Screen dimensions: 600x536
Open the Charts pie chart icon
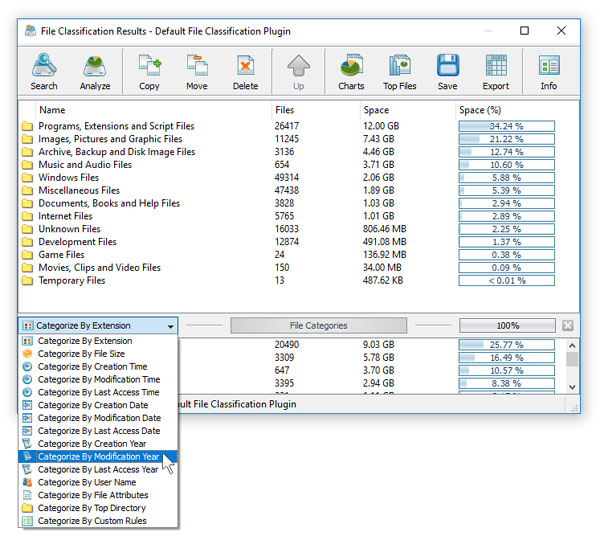(x=351, y=66)
